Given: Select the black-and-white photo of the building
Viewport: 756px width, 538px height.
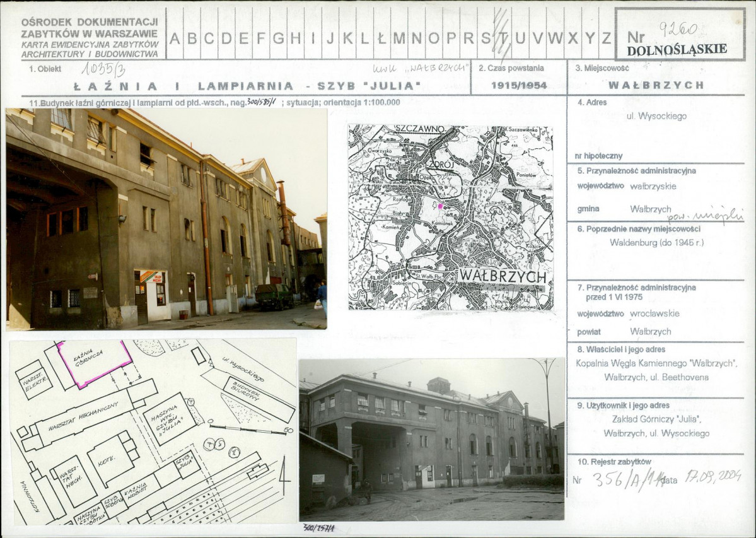Looking at the screenshot, I should point(431,439).
